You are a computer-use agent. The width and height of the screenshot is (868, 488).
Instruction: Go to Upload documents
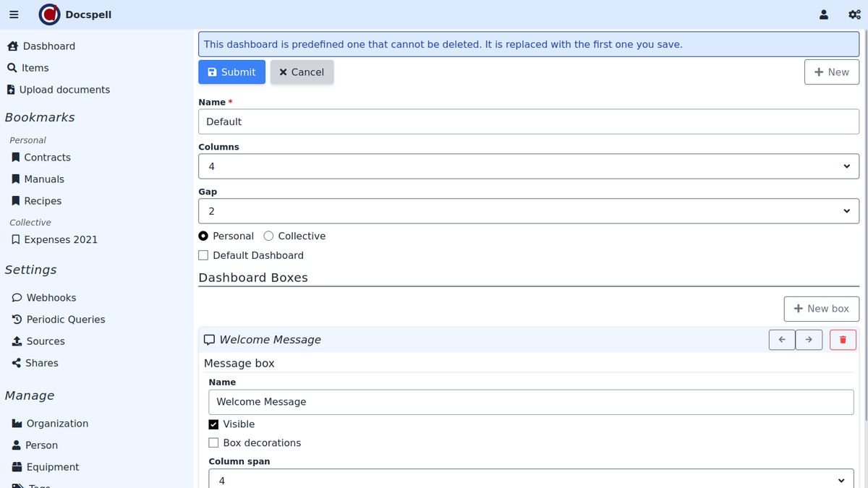click(64, 90)
